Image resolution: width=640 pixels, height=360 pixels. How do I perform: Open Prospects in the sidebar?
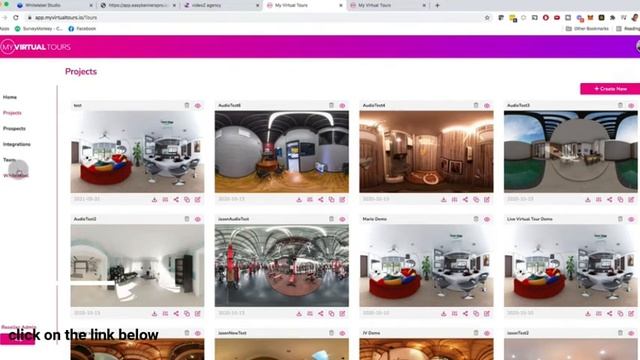click(14, 129)
